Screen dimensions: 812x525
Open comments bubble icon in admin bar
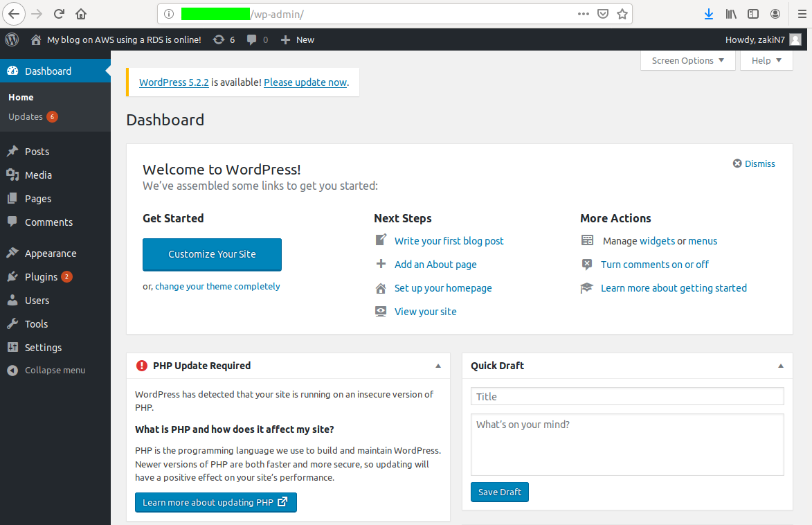pyautogui.click(x=252, y=40)
